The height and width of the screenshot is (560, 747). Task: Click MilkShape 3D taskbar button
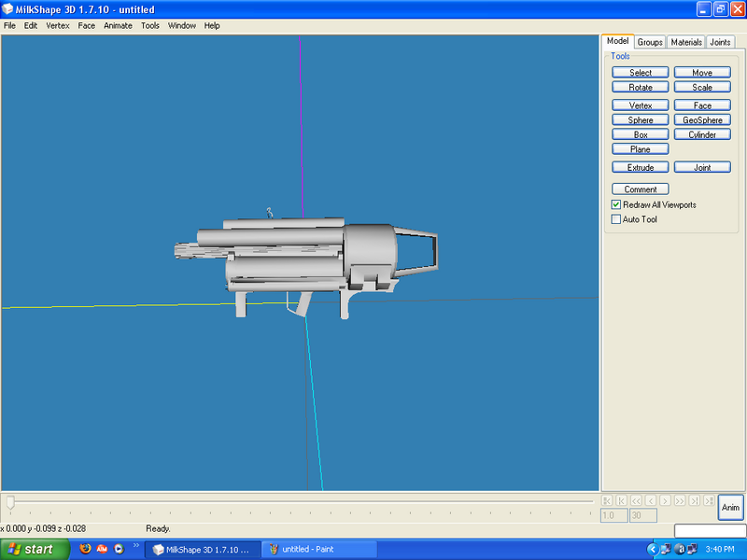click(x=203, y=549)
